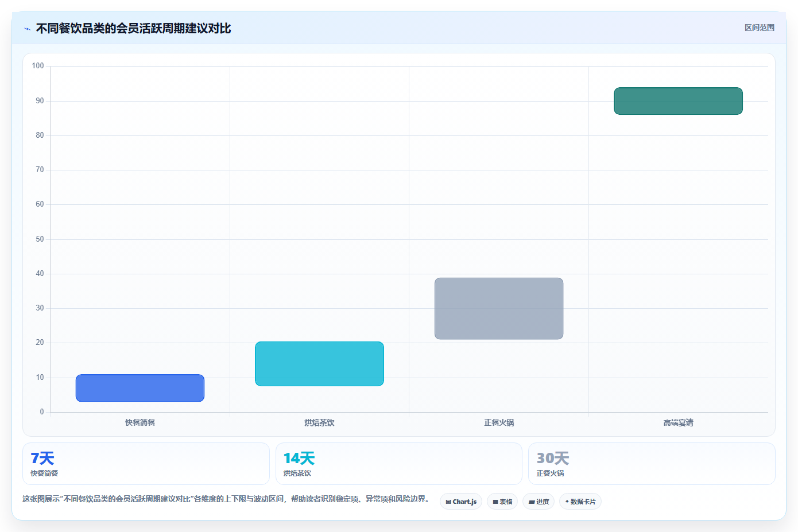
Task: Click the y-axis value 20
Action: point(40,343)
